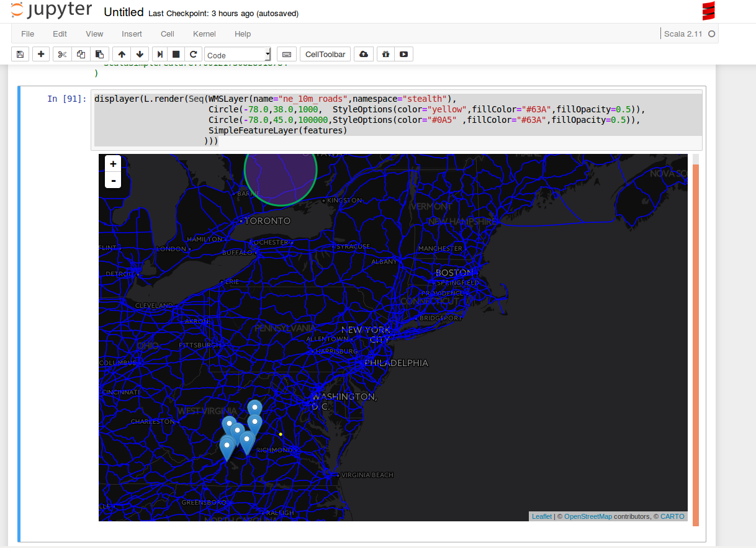756x548 pixels.
Task: Open the Kernel menu
Action: (x=204, y=34)
